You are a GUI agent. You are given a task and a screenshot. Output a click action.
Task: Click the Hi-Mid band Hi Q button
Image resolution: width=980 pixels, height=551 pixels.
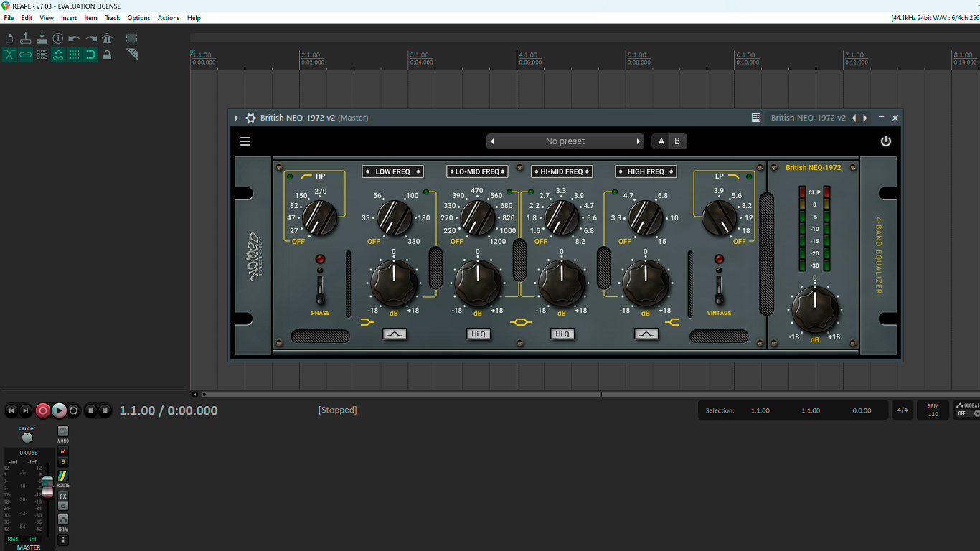pyautogui.click(x=562, y=334)
